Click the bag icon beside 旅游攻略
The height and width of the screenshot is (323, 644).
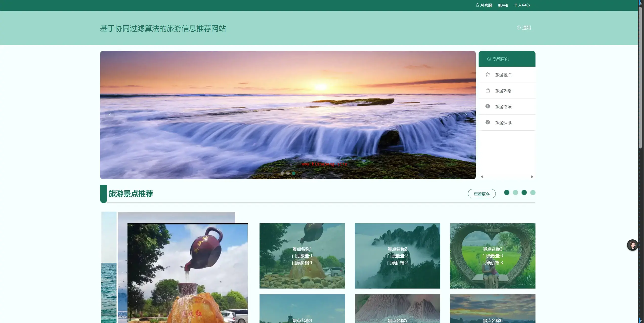(487, 90)
